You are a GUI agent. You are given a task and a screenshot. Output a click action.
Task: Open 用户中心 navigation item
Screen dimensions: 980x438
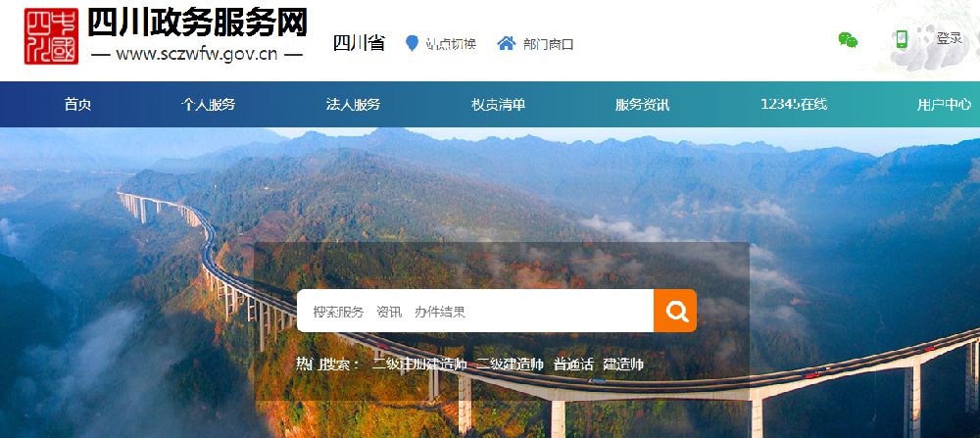pos(944,105)
